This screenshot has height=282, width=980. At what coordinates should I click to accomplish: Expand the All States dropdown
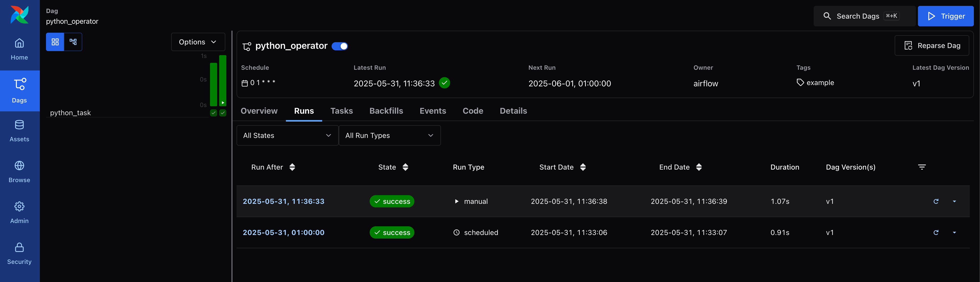(287, 135)
